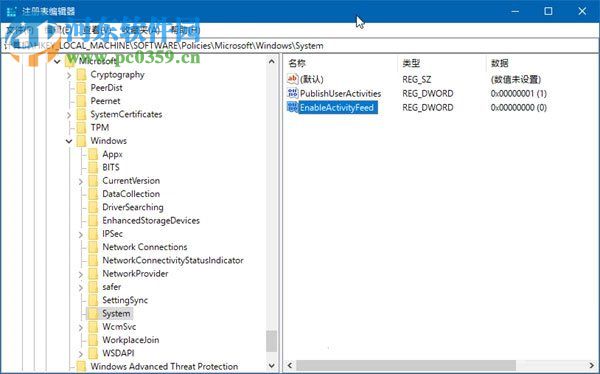The width and height of the screenshot is (600, 374).
Task: Click tree panel scroll down arrow
Action: tap(272, 366)
